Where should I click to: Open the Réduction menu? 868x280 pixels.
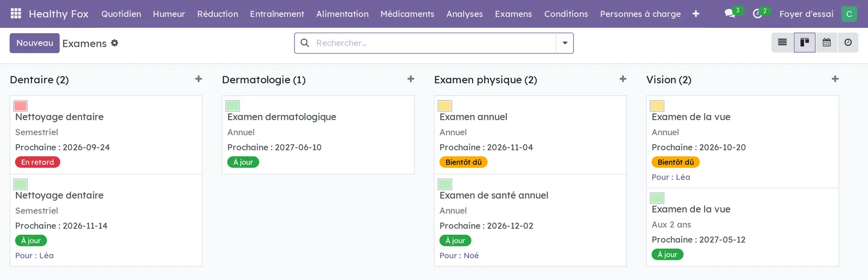(218, 14)
